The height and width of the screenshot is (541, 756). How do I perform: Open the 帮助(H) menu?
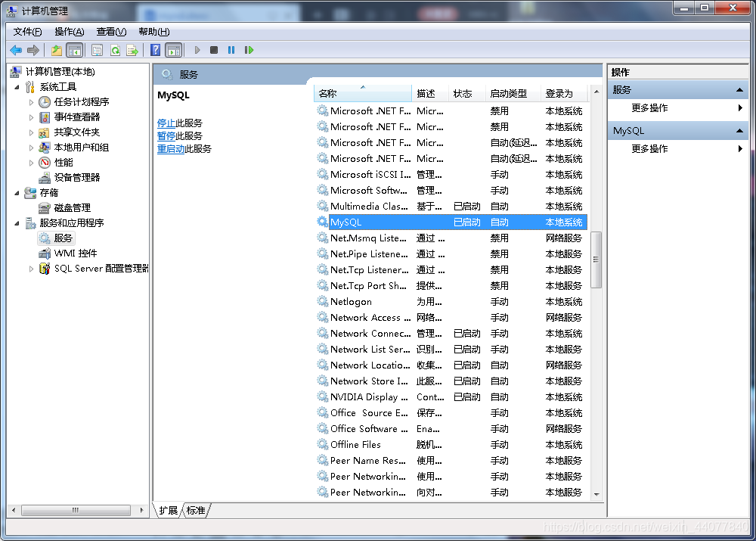click(153, 32)
